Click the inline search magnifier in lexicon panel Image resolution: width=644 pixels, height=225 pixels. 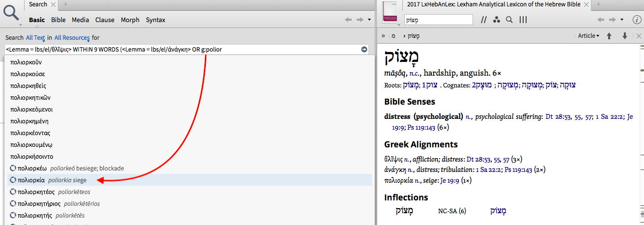pos(509,20)
